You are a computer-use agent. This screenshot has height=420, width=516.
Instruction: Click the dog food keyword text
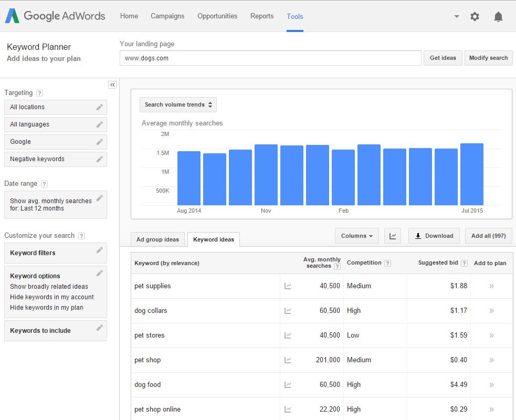point(148,385)
